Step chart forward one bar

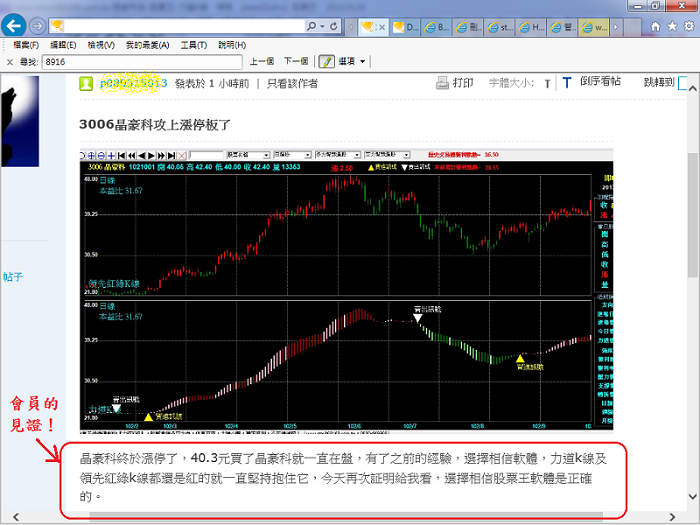[x=151, y=155]
